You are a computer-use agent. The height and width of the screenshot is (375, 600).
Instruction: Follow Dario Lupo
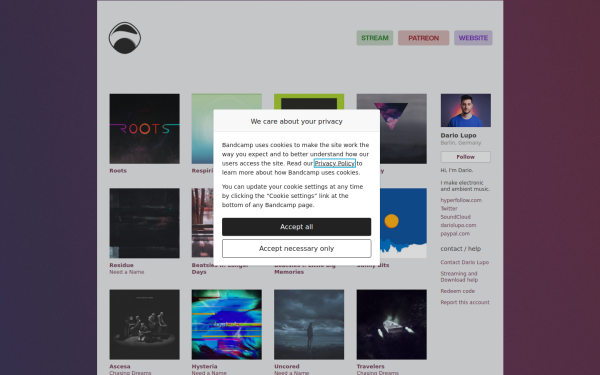(x=465, y=157)
